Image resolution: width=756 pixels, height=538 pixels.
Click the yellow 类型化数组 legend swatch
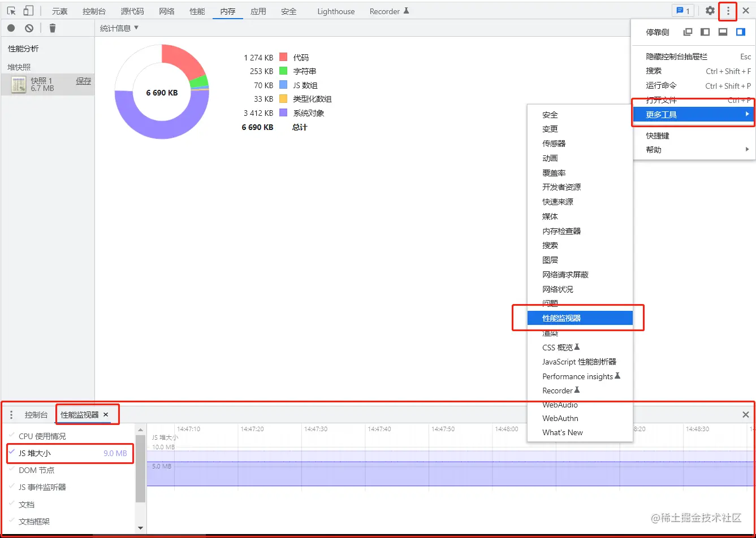283,99
